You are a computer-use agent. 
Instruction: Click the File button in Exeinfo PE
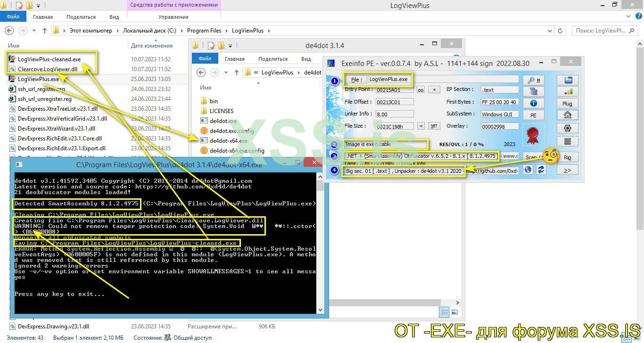coord(356,79)
